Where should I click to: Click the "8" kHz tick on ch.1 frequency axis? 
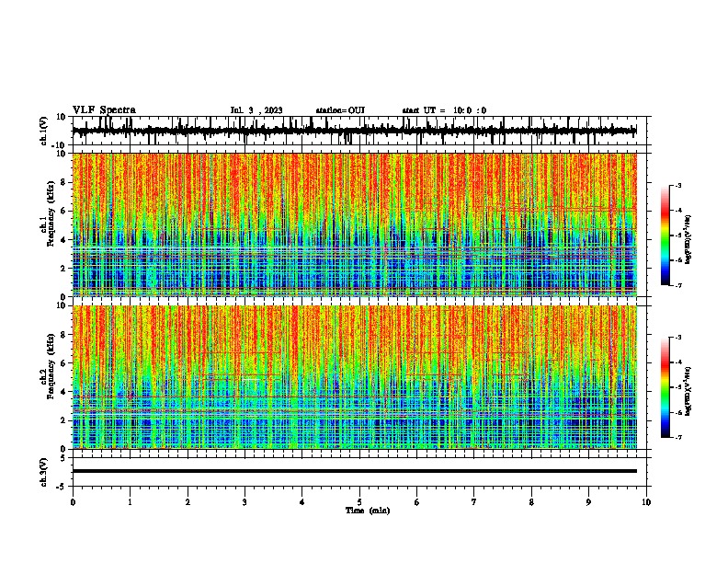(63, 182)
